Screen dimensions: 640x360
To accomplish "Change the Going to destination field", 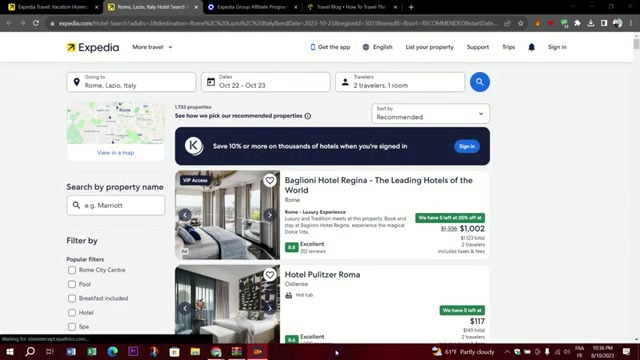I will (131, 82).
